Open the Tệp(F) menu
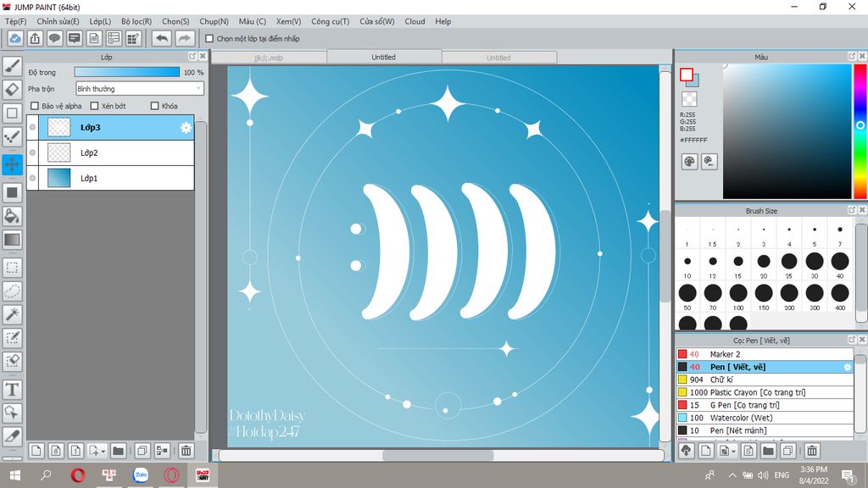Screen dimensions: 868x488 coord(16,21)
